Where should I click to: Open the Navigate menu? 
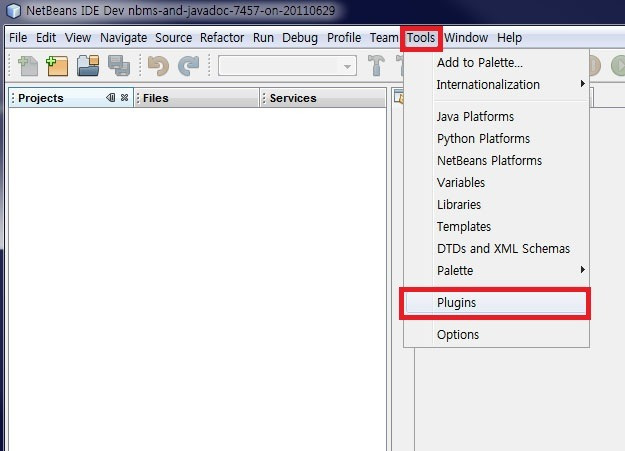tap(124, 38)
